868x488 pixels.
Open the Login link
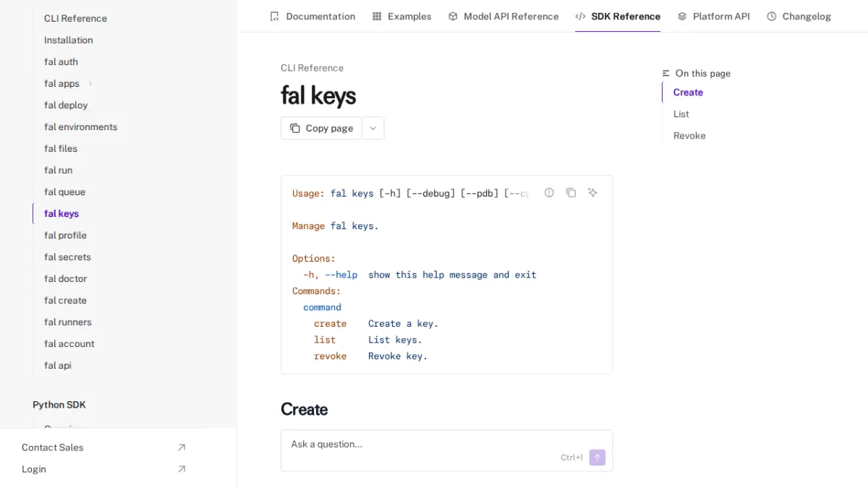pyautogui.click(x=34, y=469)
